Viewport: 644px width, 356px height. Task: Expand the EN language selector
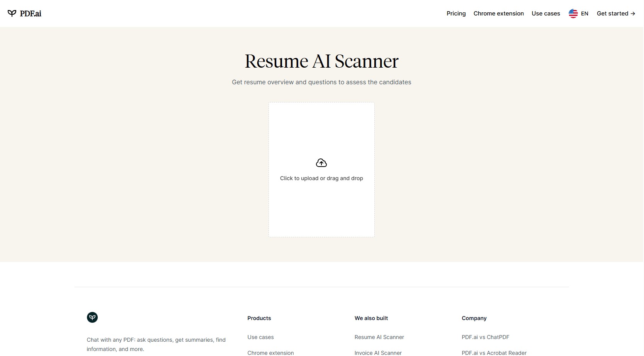point(585,14)
